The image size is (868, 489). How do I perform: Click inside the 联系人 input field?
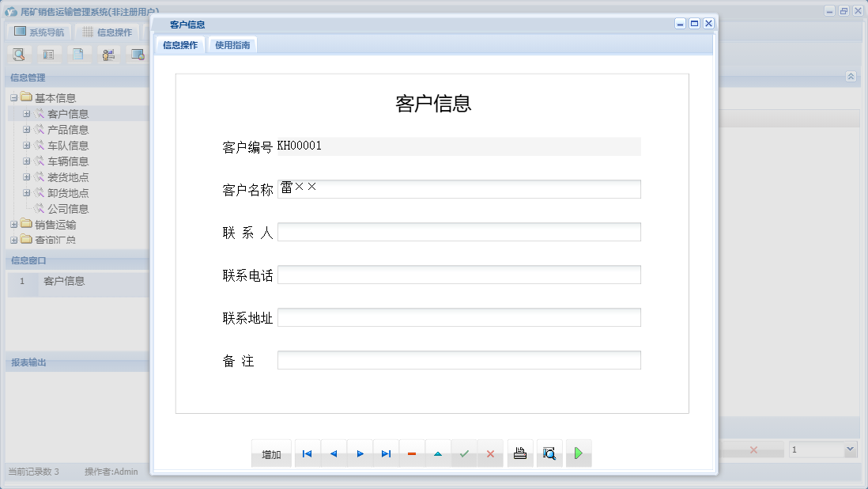459,232
